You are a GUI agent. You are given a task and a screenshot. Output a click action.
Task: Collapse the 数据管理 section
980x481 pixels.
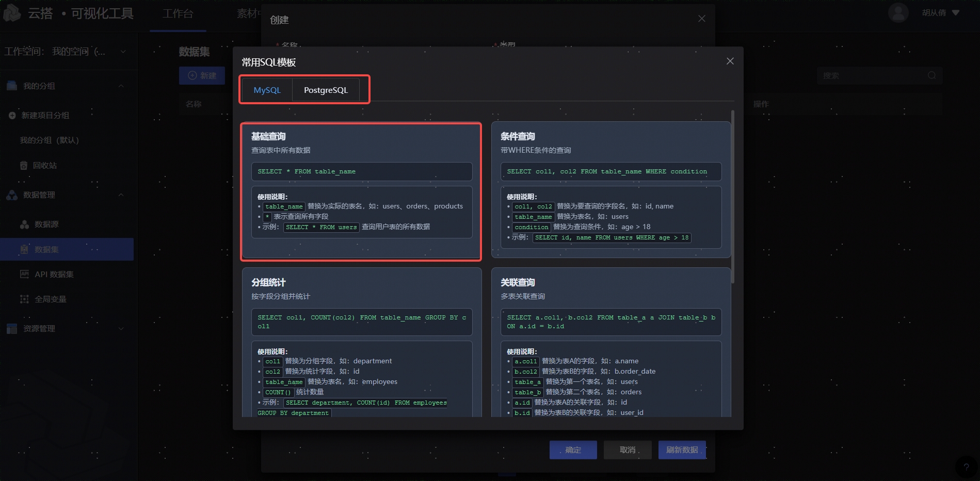coord(121,195)
